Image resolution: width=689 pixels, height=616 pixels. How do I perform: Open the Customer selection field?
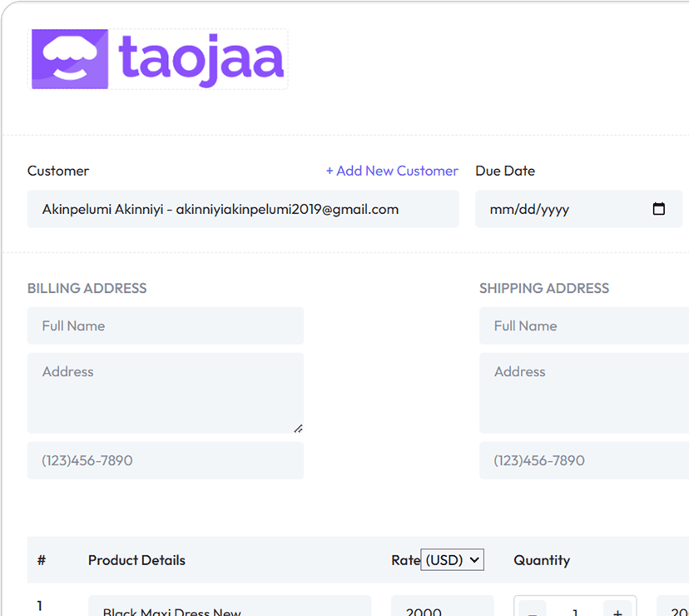tap(242, 209)
